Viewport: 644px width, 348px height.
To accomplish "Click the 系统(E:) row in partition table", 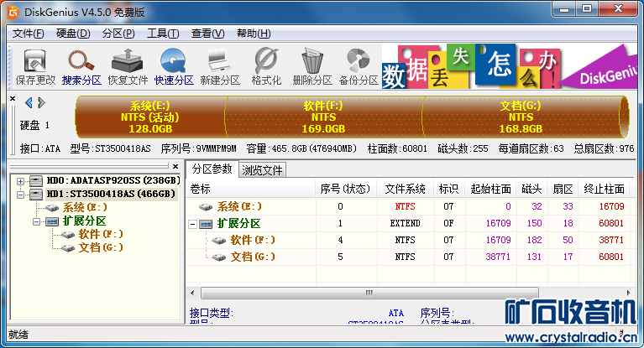I will [x=407, y=206].
